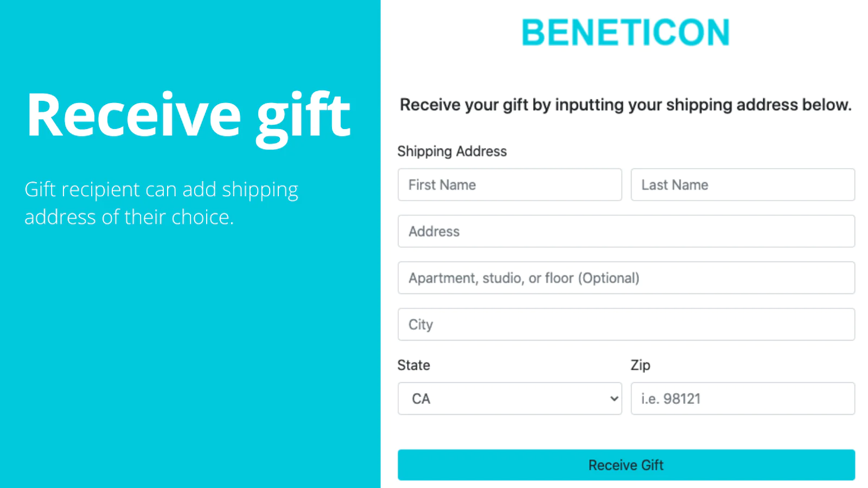This screenshot has width=868, height=488.
Task: Click the 'Gift recipient can add shipping' description
Action: [x=161, y=190]
